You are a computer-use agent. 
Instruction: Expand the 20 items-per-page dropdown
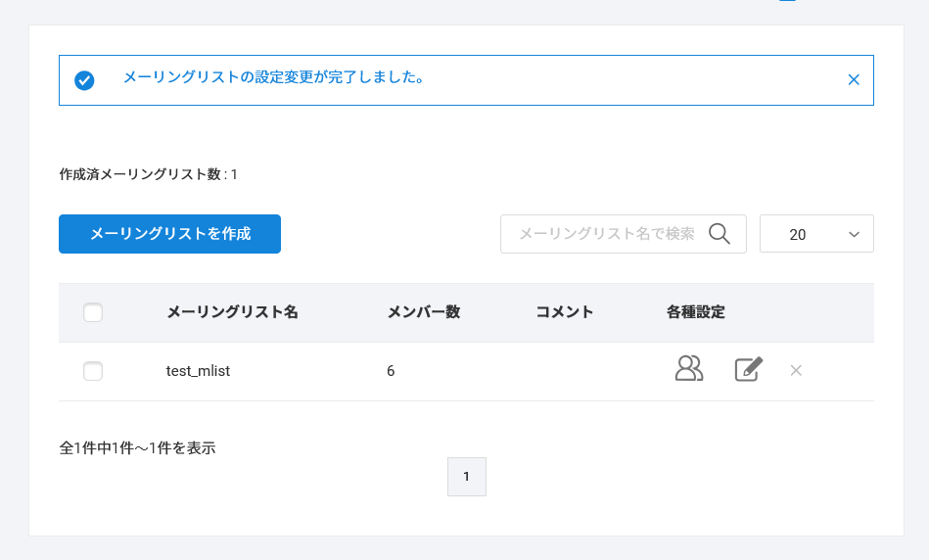click(x=816, y=234)
